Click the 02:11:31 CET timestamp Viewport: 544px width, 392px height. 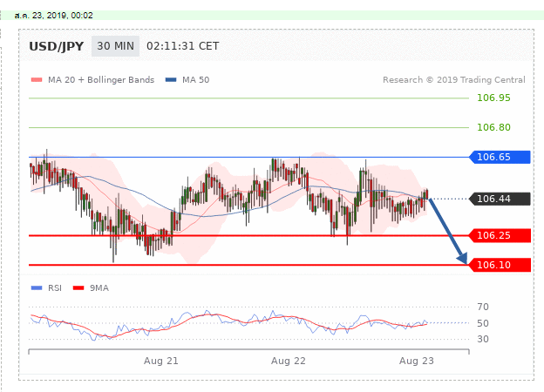coord(183,46)
